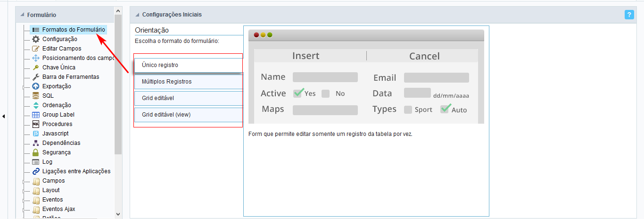Select the Chave Única key icon
644x219 pixels.
pyautogui.click(x=36, y=67)
